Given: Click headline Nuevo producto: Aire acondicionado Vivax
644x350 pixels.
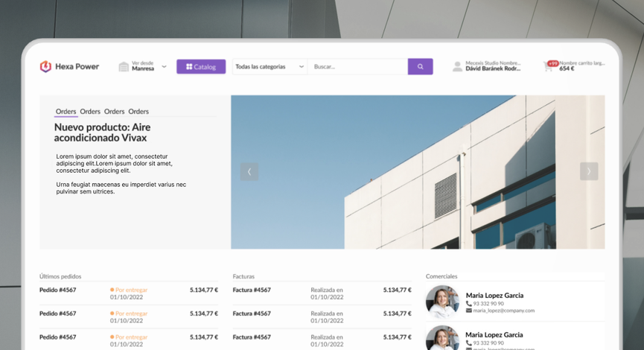Looking at the screenshot, I should [x=102, y=133].
